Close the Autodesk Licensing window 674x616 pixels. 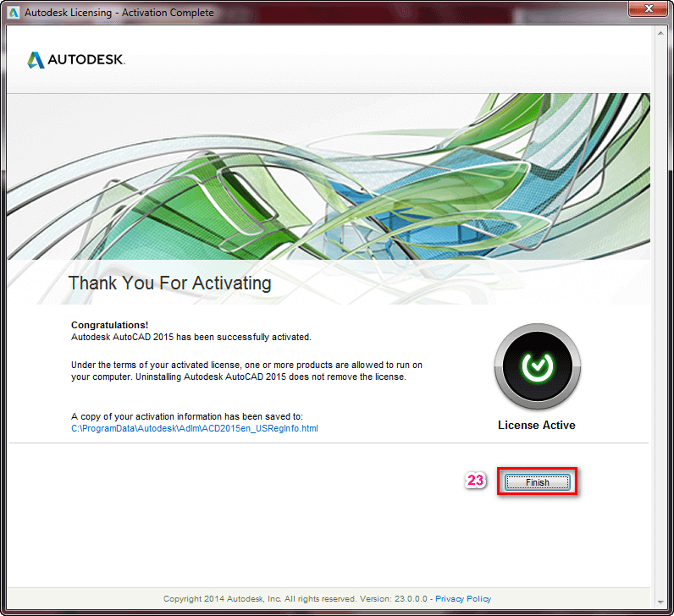pyautogui.click(x=649, y=8)
